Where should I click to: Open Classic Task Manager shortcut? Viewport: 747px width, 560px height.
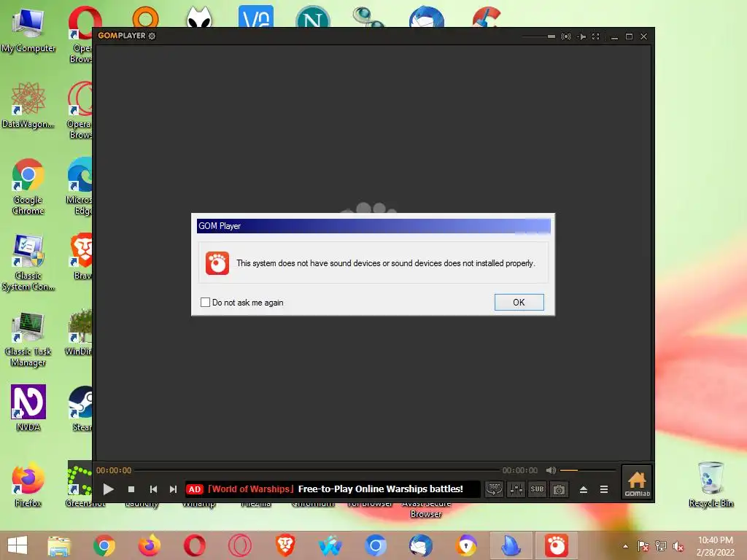coord(28,339)
